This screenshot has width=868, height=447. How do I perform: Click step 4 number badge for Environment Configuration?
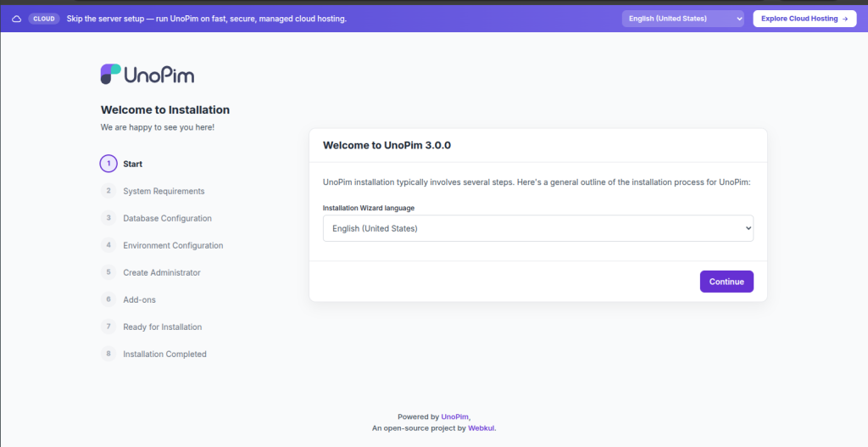click(x=108, y=245)
